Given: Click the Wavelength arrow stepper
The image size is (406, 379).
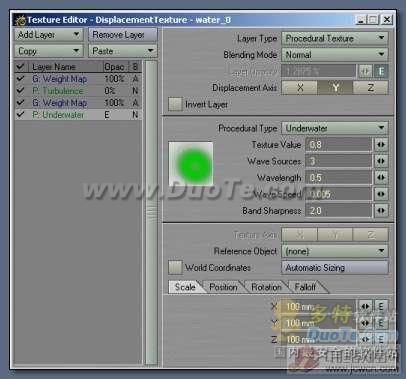Looking at the screenshot, I should (381, 178).
